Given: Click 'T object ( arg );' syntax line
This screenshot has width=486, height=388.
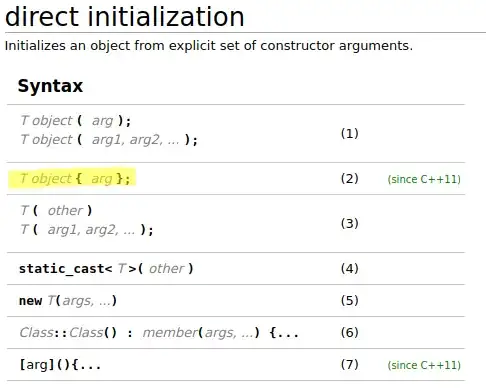Looking at the screenshot, I should click(x=76, y=121).
